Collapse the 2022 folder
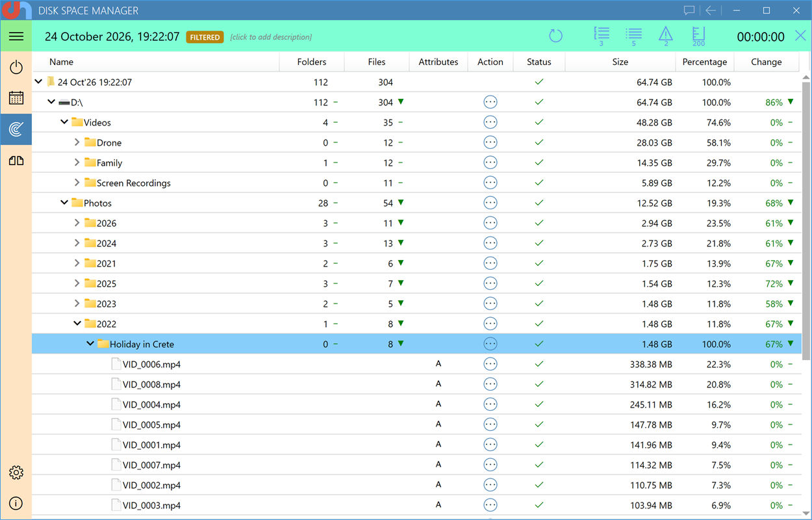This screenshot has height=520, width=812. (77, 324)
